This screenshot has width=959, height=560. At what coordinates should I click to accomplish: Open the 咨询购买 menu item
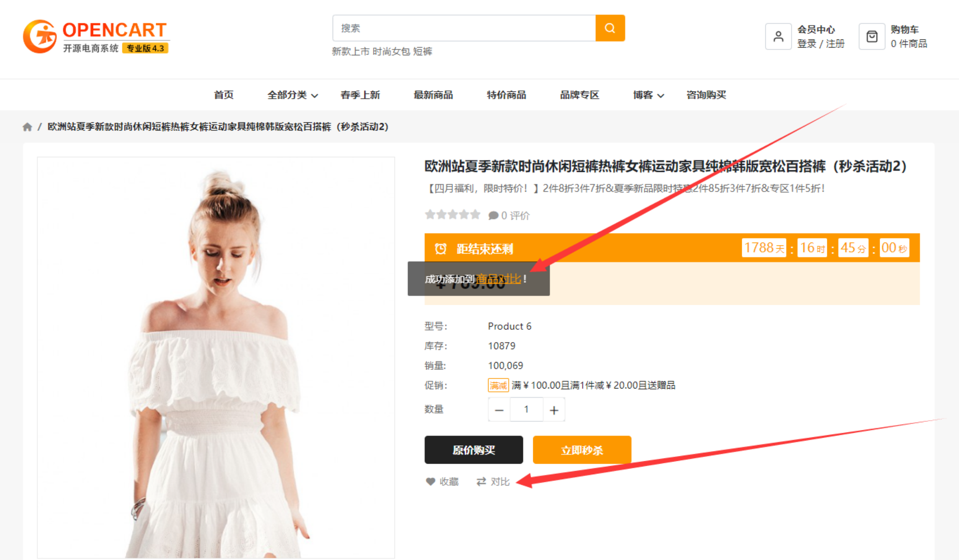click(706, 95)
